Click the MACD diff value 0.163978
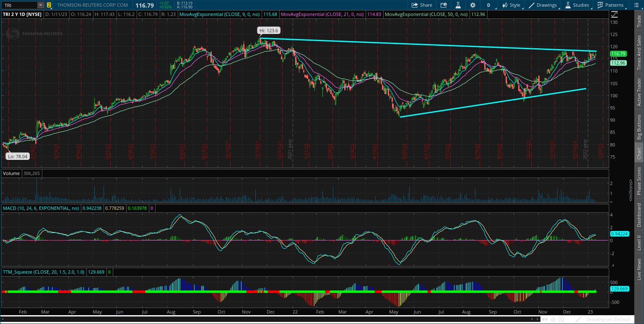Screen dimensions: 644x324 137,208
